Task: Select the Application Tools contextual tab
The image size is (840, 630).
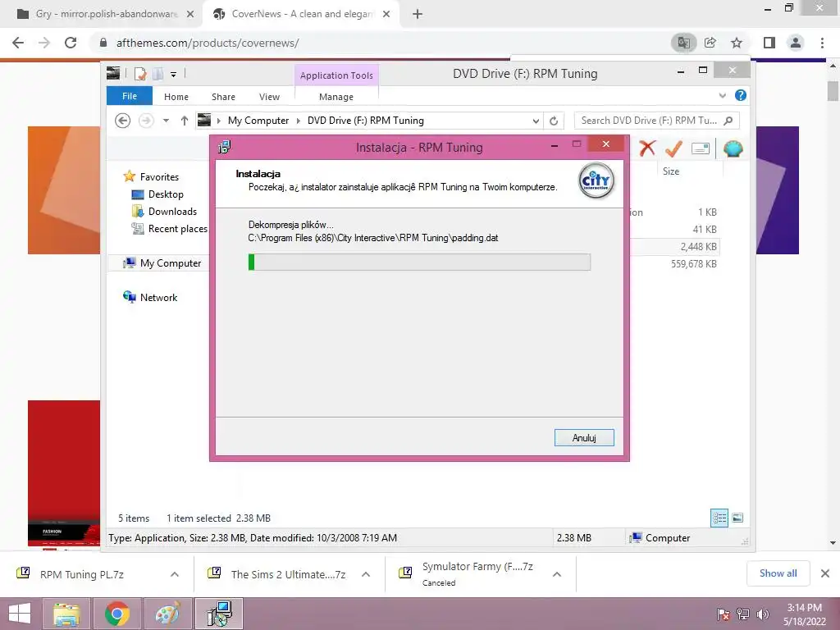Action: (336, 75)
